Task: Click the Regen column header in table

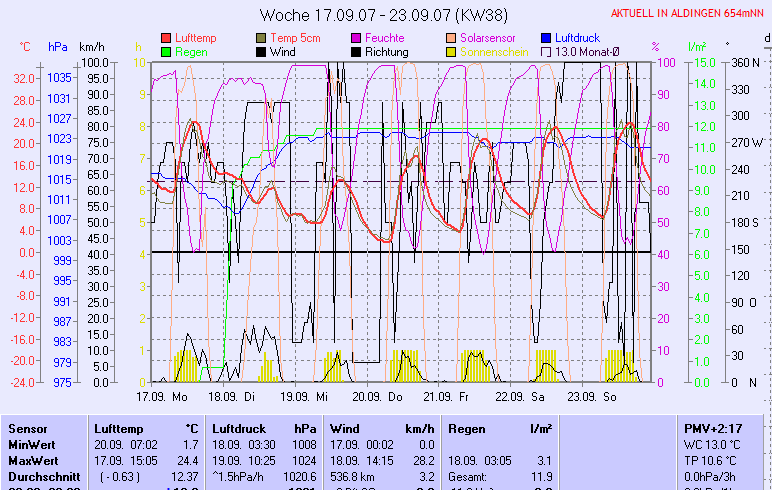Action: (x=468, y=428)
